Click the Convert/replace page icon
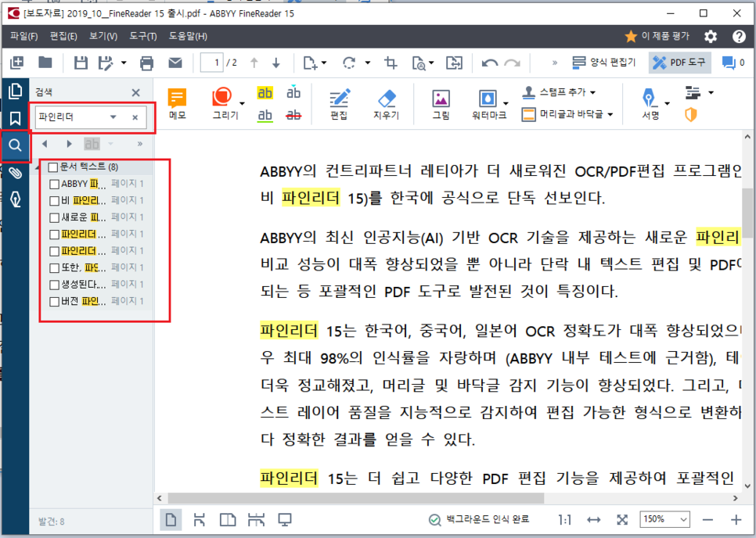756x538 pixels. pyautogui.click(x=454, y=63)
